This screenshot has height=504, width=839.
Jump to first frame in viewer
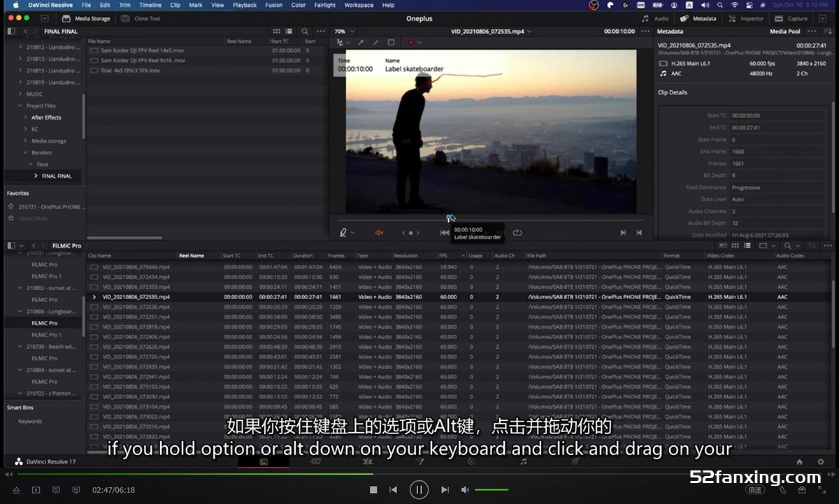(x=444, y=233)
